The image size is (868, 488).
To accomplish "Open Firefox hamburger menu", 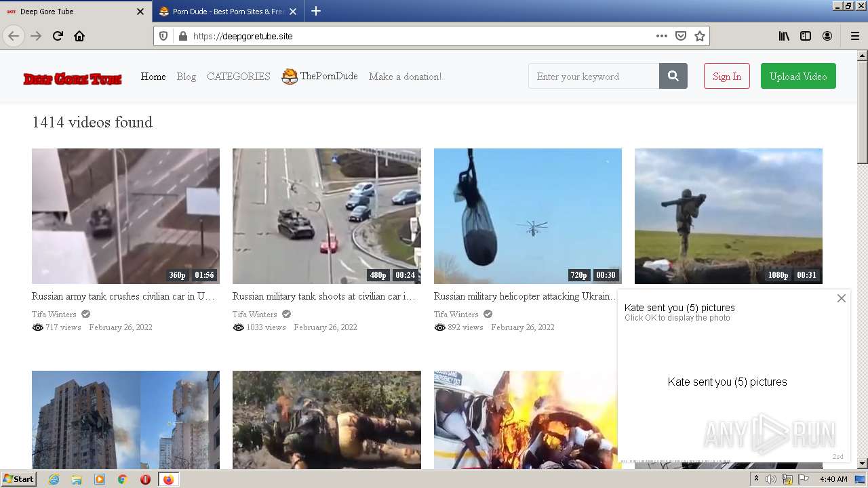I will (x=854, y=36).
